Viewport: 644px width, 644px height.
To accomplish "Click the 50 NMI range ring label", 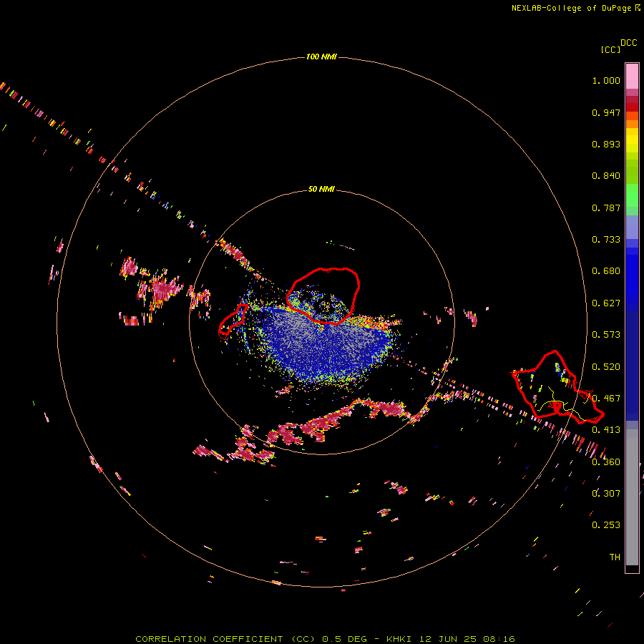I will tap(321, 189).
